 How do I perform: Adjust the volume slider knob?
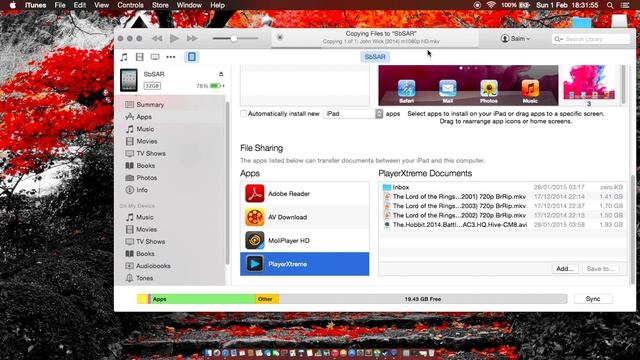[233, 38]
